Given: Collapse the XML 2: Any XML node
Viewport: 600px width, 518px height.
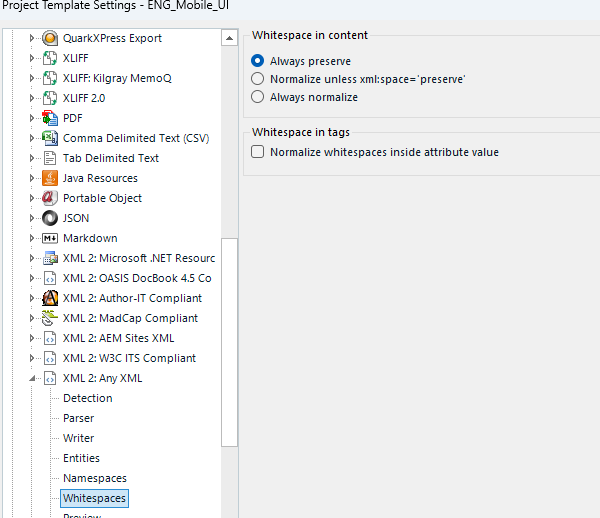Looking at the screenshot, I should point(32,378).
